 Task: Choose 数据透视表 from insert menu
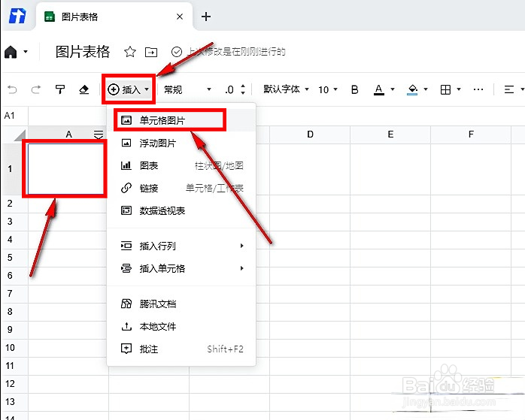point(181,210)
